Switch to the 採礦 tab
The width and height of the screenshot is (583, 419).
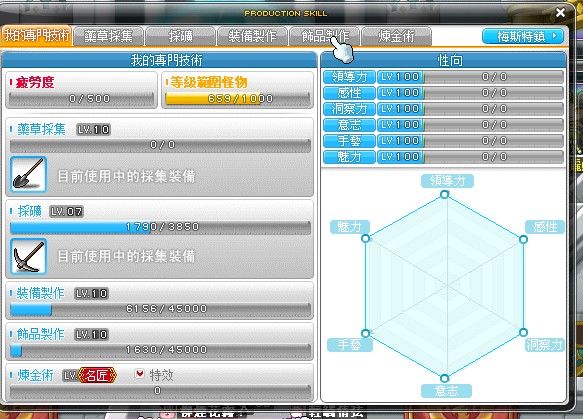(180, 36)
